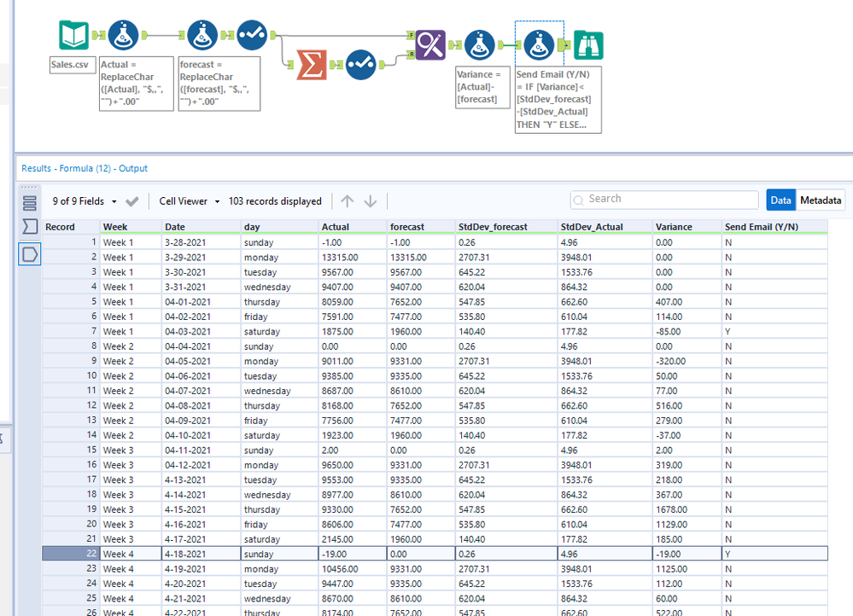Viewport: 853px width, 616px height.
Task: Show the input anchor results icon
Action: coord(29,227)
